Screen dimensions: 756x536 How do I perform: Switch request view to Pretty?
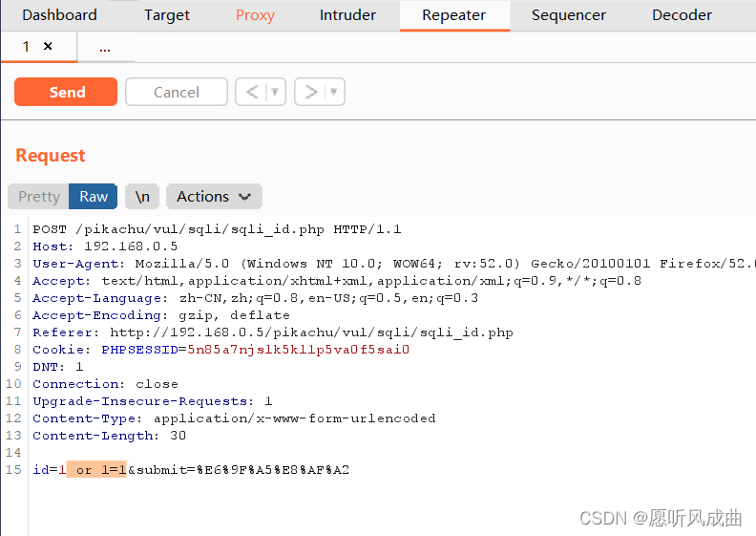38,197
